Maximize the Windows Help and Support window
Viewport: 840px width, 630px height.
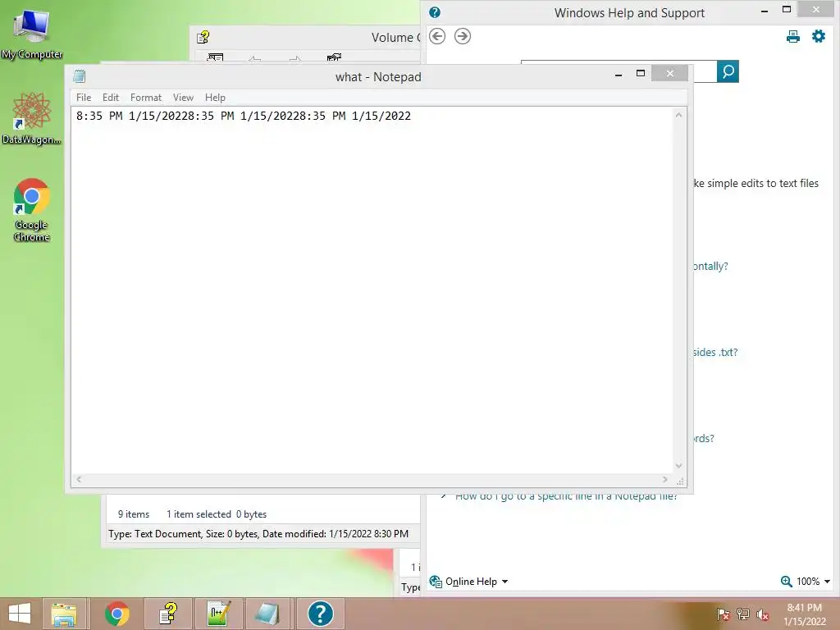[787, 10]
